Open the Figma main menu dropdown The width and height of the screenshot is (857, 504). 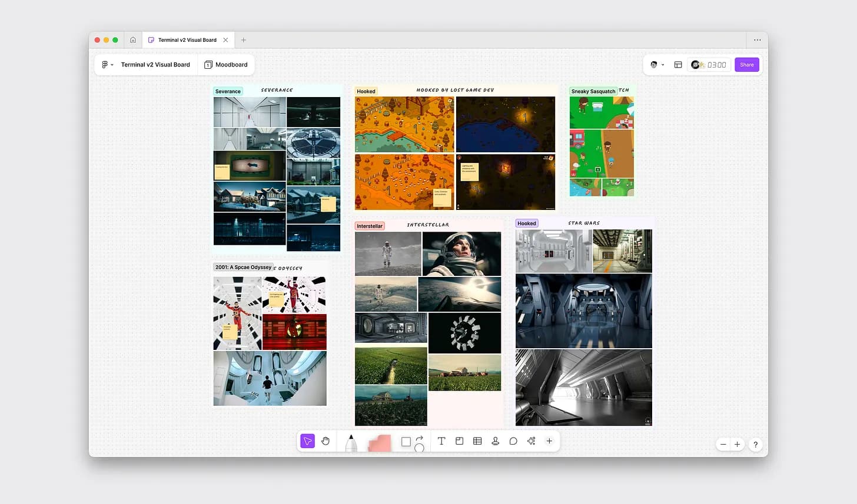107,65
